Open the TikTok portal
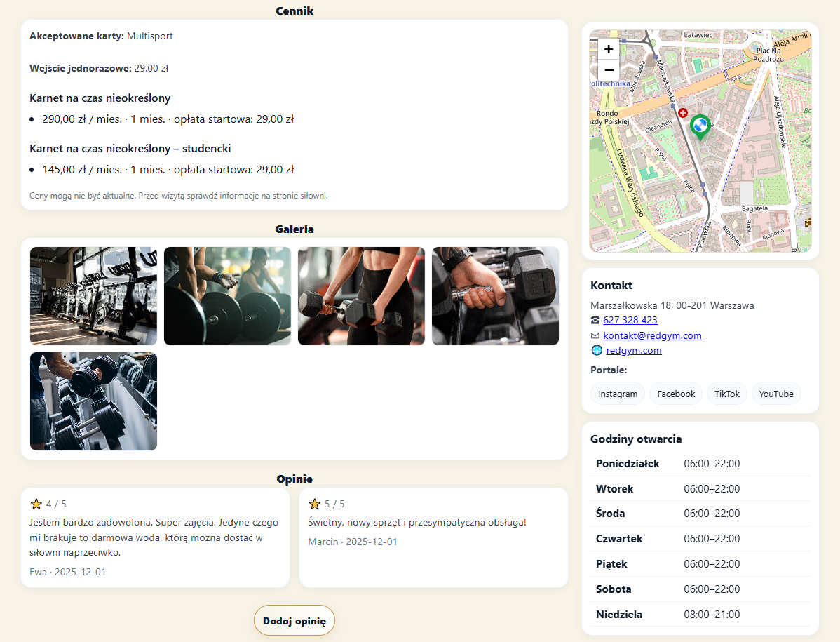This screenshot has width=840, height=642. coord(727,394)
